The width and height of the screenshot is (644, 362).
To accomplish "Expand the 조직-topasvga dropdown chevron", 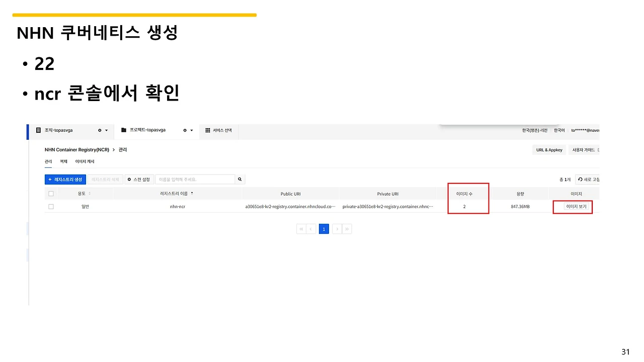I will point(106,130).
